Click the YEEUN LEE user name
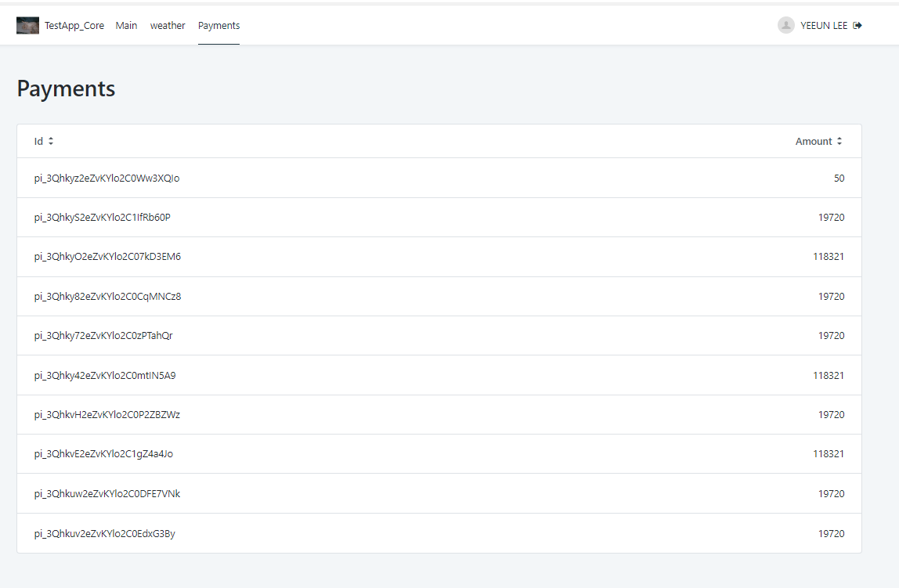The image size is (899, 588). (x=824, y=26)
